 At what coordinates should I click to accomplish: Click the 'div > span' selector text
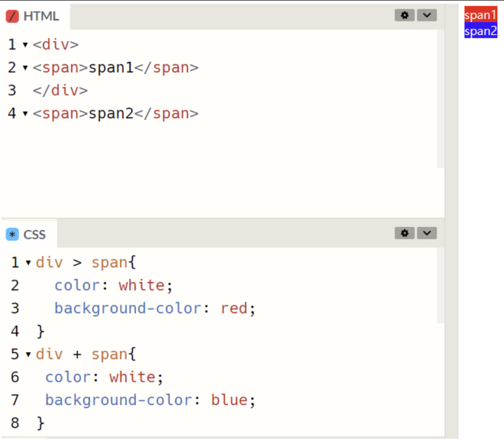[x=81, y=263]
